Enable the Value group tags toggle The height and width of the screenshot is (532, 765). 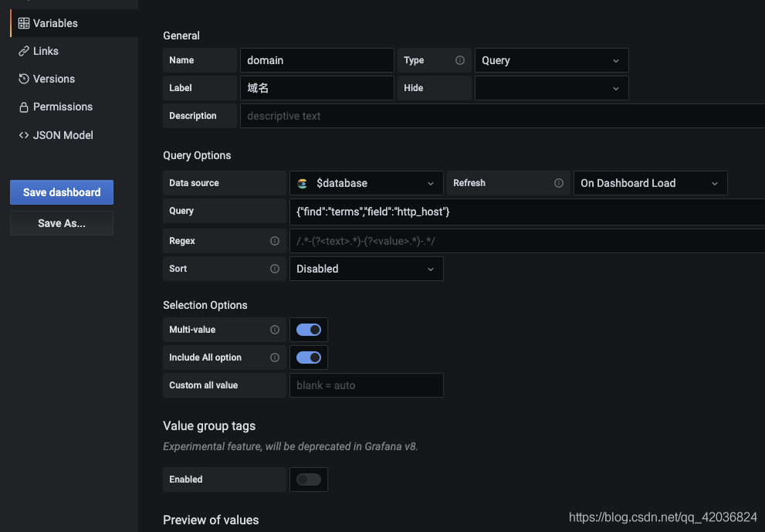308,479
